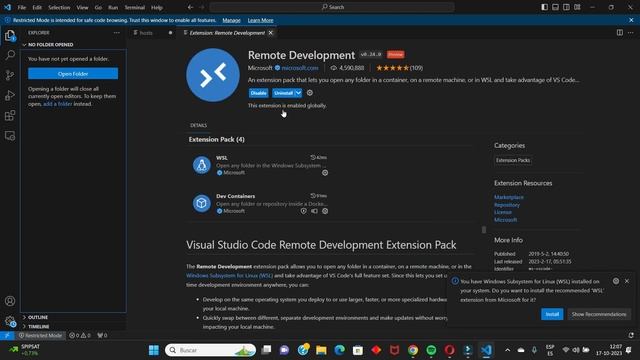Go back with navigation arrow
The width and height of the screenshot is (640, 360).
[x=191, y=7]
